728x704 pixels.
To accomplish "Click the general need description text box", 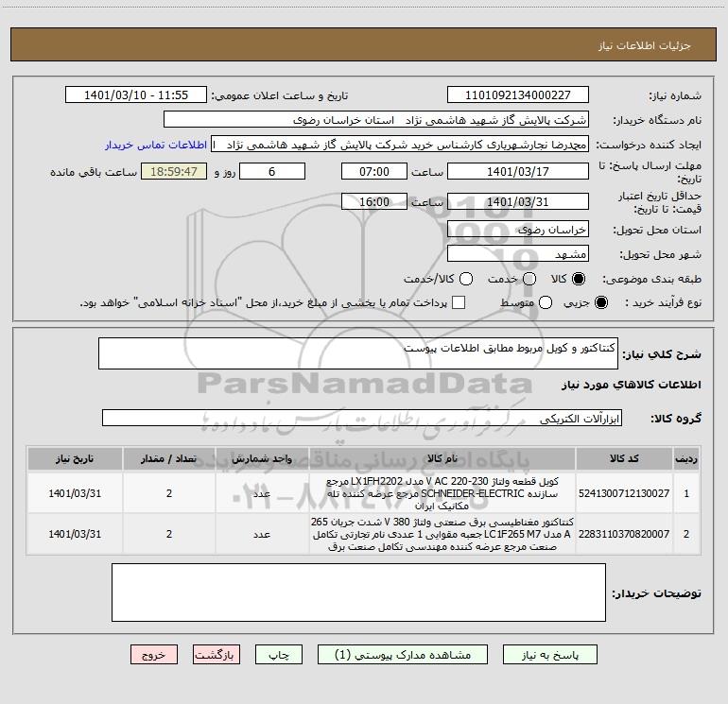I will [x=358, y=353].
